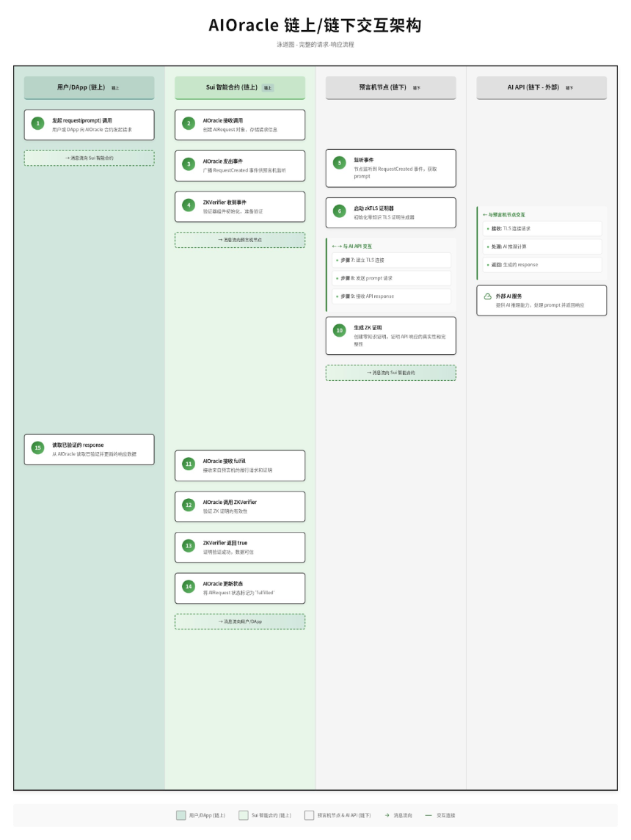Click the 用户/DApp lane header at top
Screen dimensions: 631x840
tap(89, 87)
